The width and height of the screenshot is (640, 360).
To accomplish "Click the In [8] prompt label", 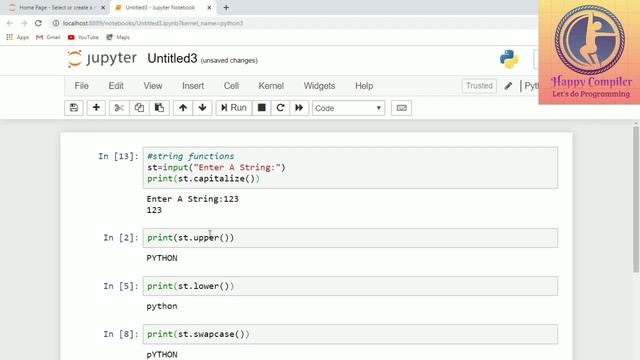I will click(x=121, y=334).
